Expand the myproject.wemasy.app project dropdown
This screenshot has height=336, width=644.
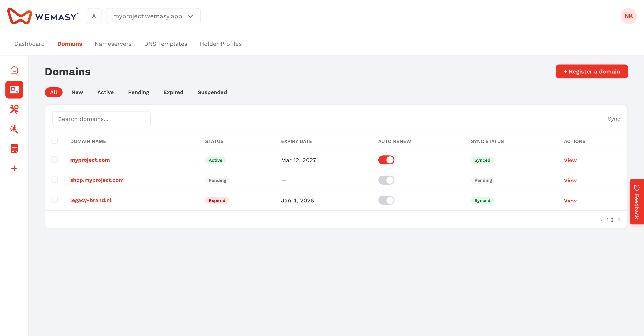153,16
